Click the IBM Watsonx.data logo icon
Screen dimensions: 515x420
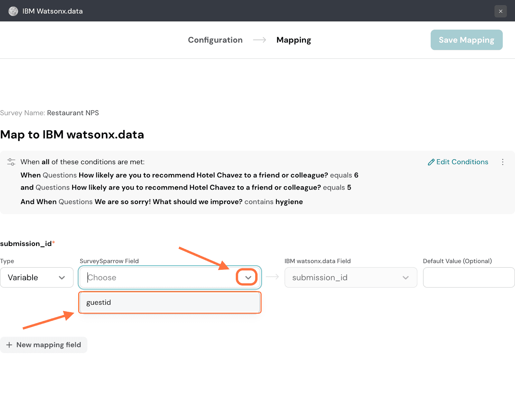13,11
